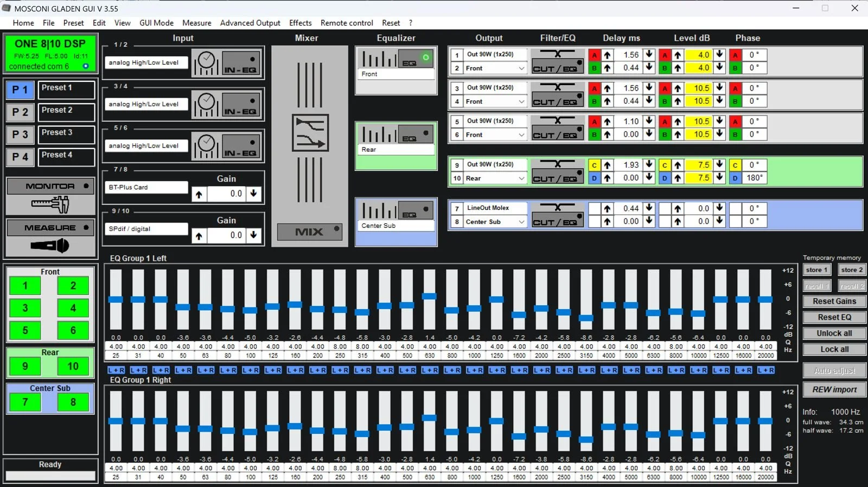Image resolution: width=868 pixels, height=487 pixels.
Task: Increase BT-Plus Card gain with up arrow
Action: [x=199, y=194]
